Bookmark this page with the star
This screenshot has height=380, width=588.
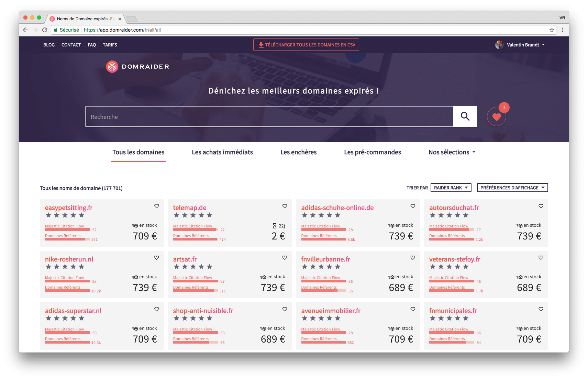pyautogui.click(x=552, y=30)
